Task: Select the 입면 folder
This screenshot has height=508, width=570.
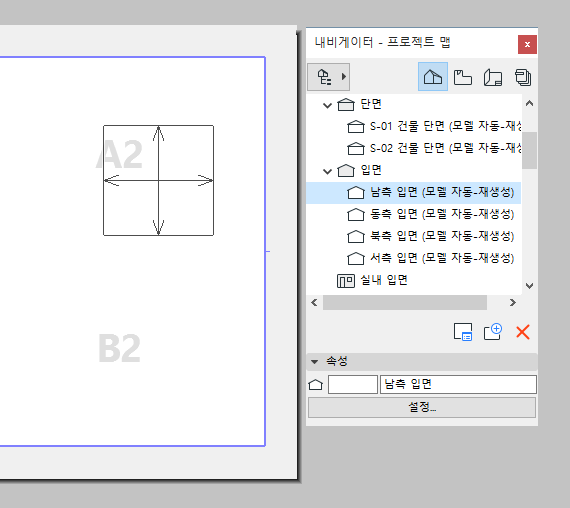Action: click(370, 170)
